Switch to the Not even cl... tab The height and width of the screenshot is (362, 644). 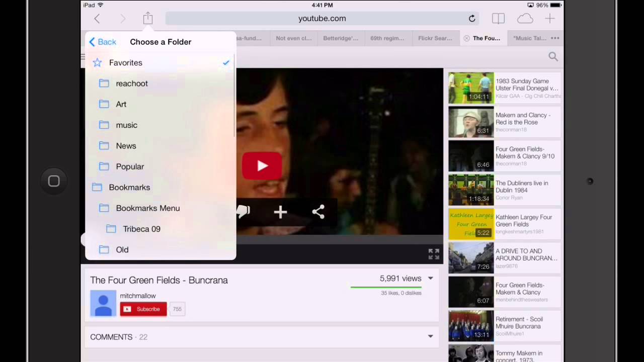(294, 38)
